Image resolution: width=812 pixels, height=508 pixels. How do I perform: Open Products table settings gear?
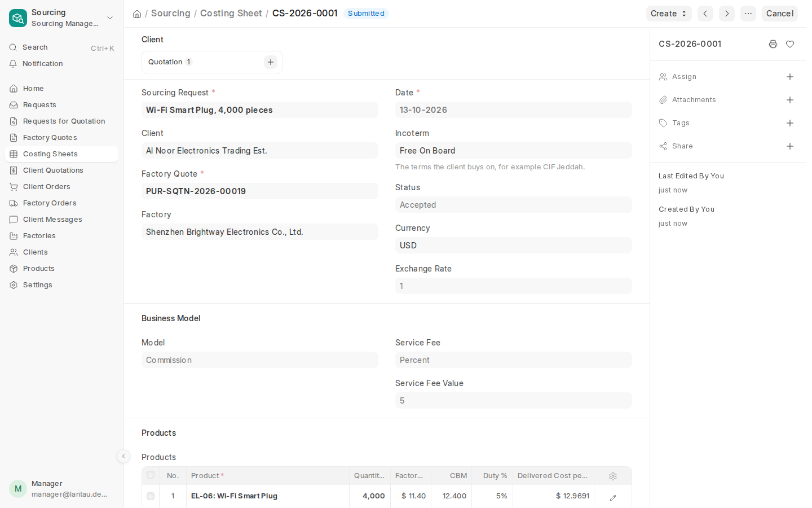click(x=613, y=476)
